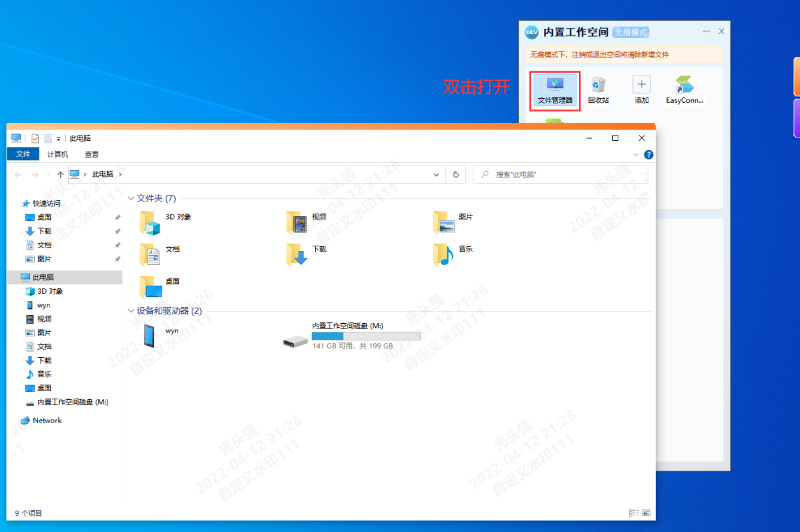Image resolution: width=800 pixels, height=532 pixels.
Task: Click the DEV logo in workspace panel
Action: click(532, 32)
